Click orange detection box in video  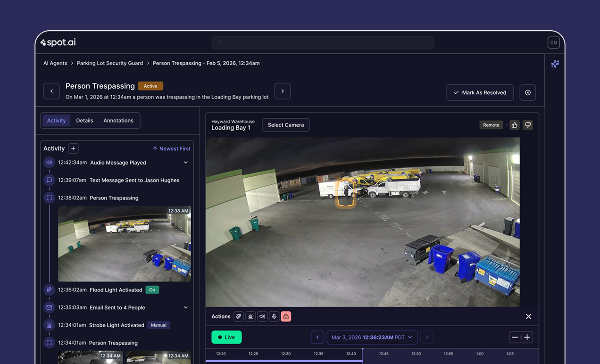coord(346,194)
